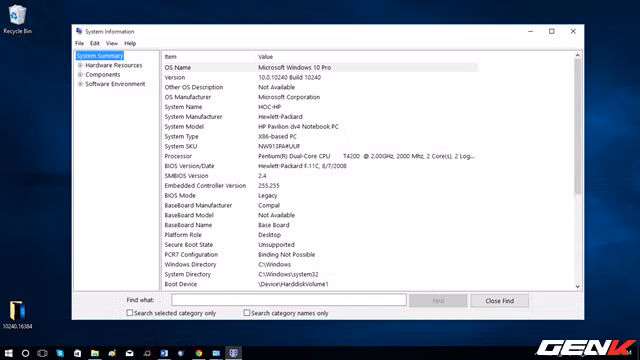Select the System SKU row
Screen dimensions: 640x360
(320, 146)
